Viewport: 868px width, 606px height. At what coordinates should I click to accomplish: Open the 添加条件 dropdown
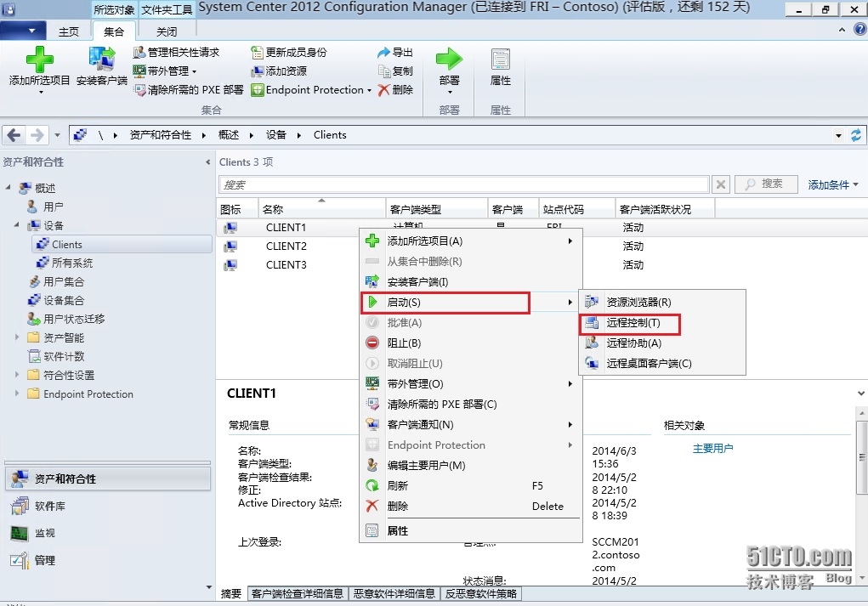[x=833, y=184]
